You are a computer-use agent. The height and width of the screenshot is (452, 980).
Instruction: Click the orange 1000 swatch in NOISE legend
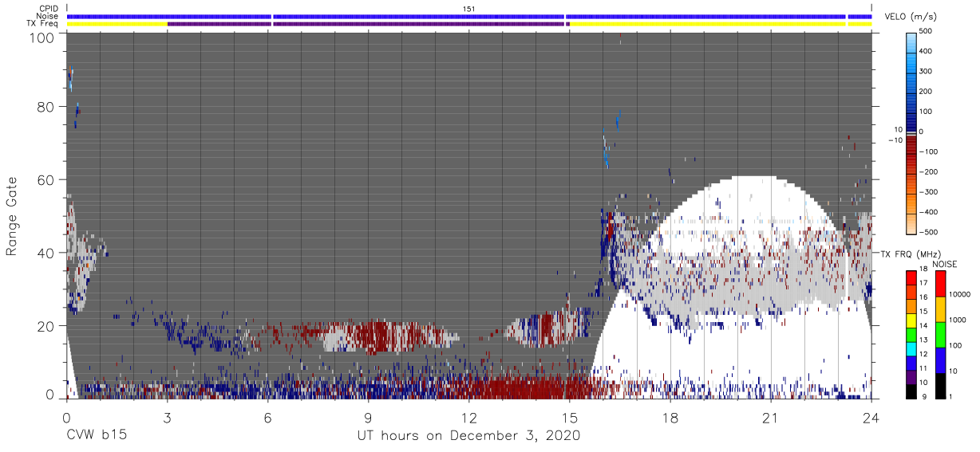[x=940, y=309]
